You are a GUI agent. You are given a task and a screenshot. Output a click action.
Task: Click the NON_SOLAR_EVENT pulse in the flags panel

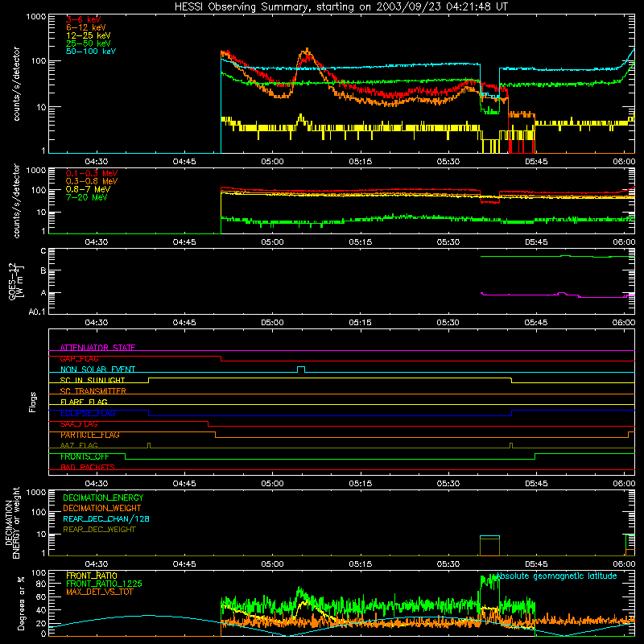[300, 369]
